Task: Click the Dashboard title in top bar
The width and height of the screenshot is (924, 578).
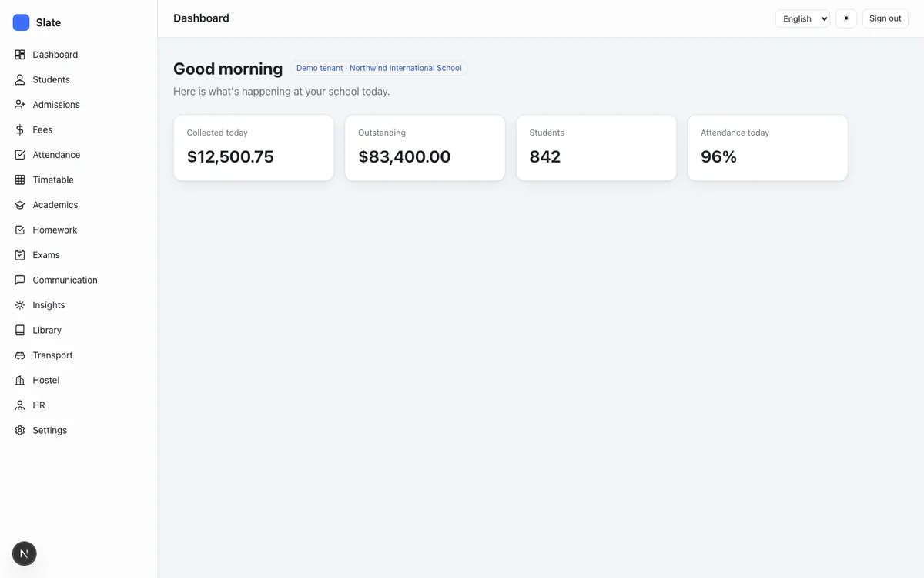Action: click(x=201, y=18)
